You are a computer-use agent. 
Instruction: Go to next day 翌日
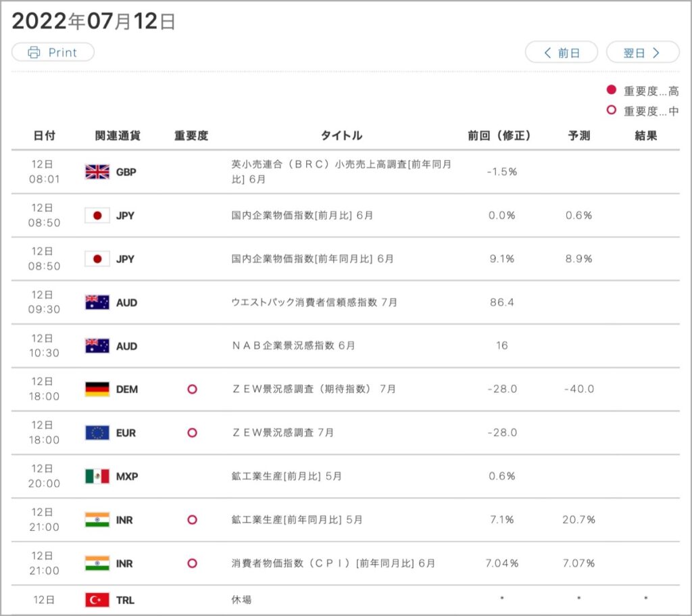[x=643, y=53]
